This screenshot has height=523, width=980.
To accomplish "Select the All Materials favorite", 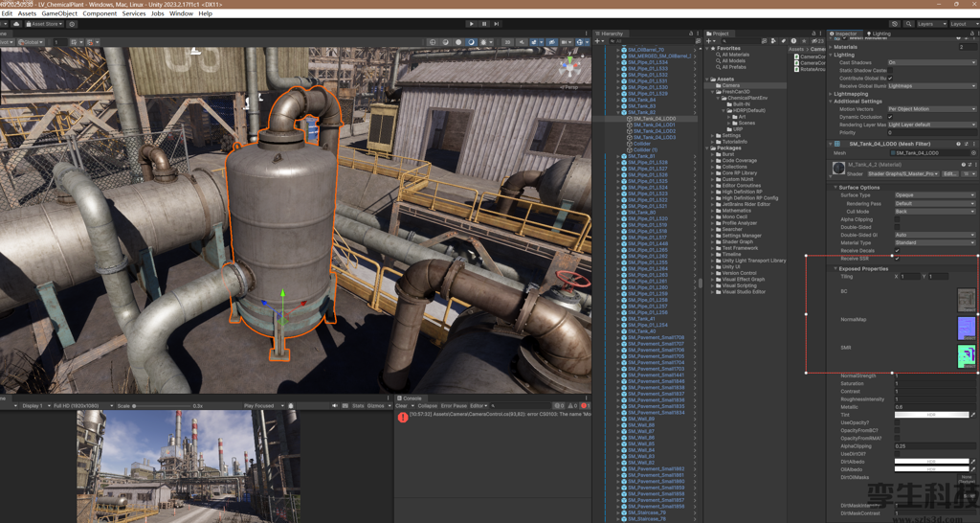I will click(x=736, y=55).
